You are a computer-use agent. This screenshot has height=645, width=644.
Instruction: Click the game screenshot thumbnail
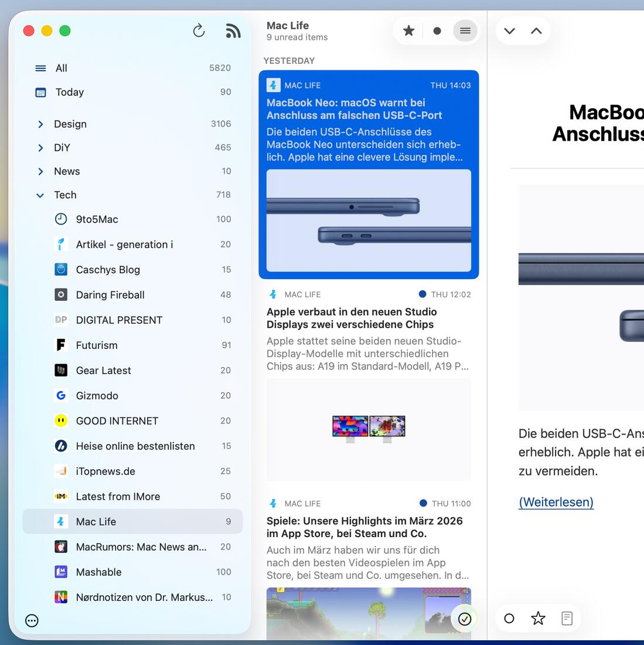pos(369,613)
